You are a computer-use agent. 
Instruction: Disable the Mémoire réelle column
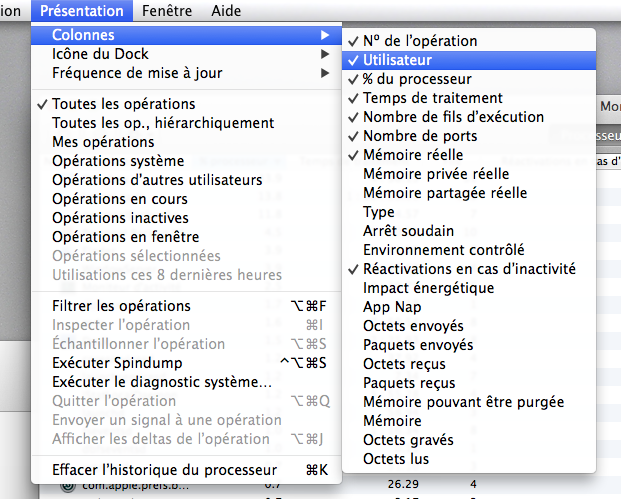click(412, 155)
